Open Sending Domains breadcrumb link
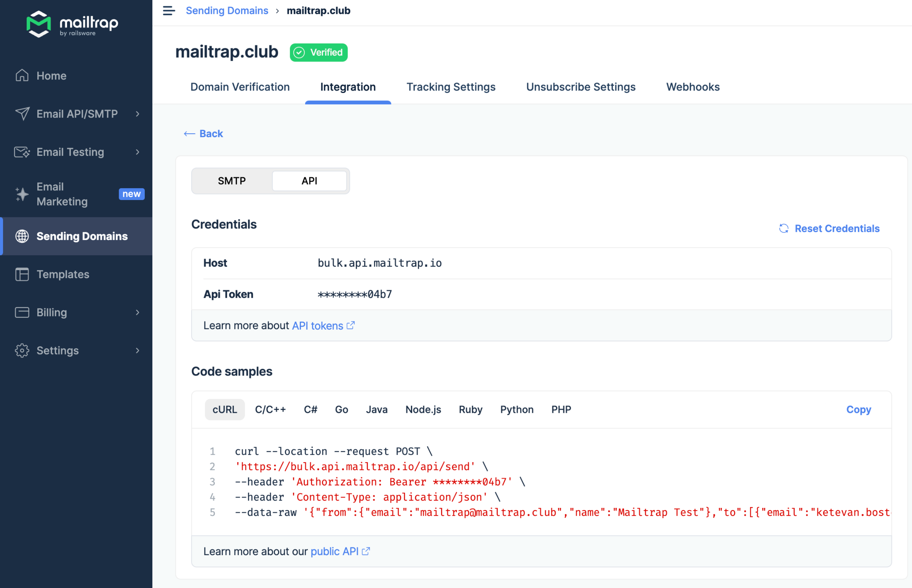Image resolution: width=912 pixels, height=588 pixels. click(227, 11)
